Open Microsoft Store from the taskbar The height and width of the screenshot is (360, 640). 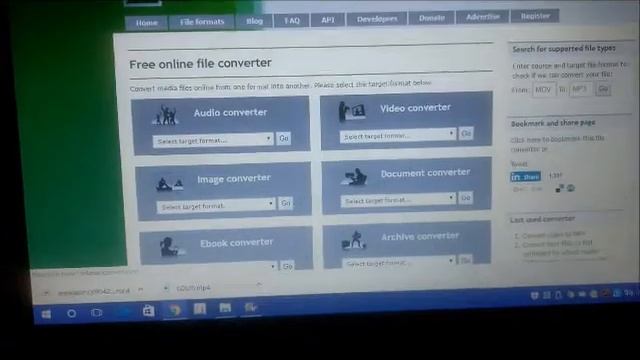[x=148, y=311]
